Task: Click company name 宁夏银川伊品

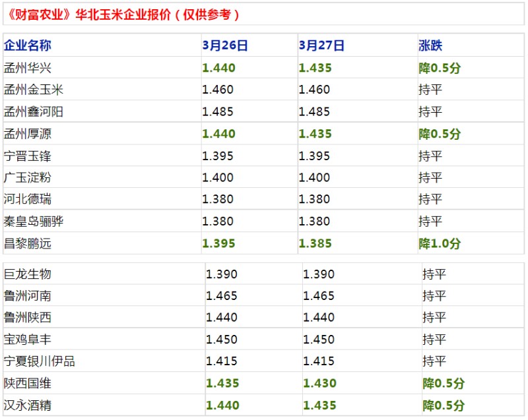Action: 40,361
